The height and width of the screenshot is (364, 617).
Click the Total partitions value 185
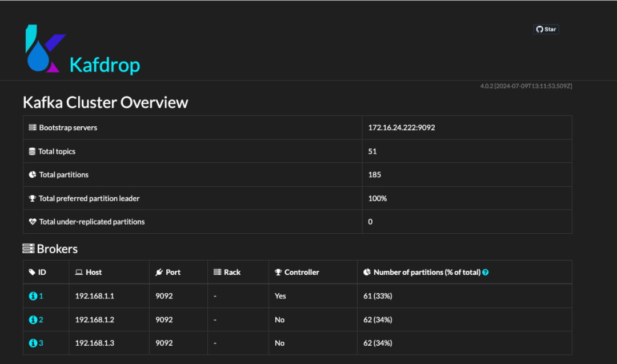(374, 174)
